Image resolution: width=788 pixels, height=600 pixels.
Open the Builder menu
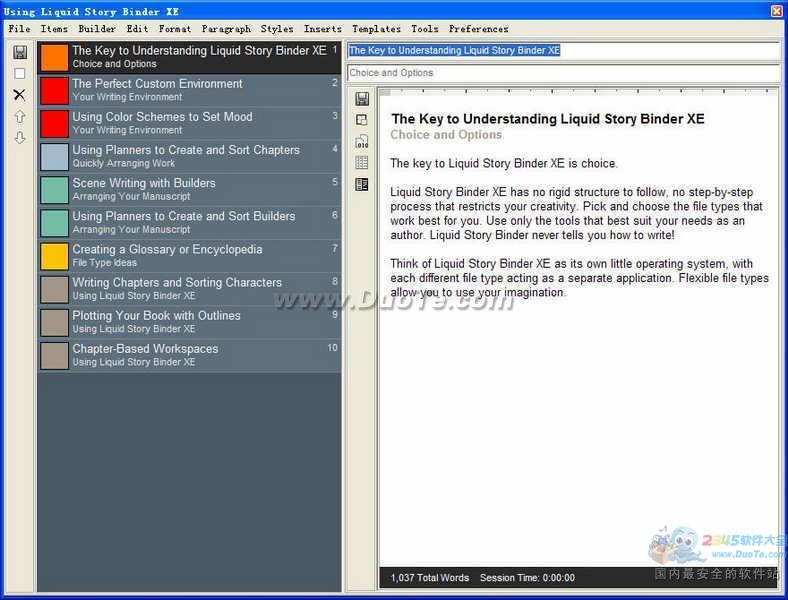point(97,29)
